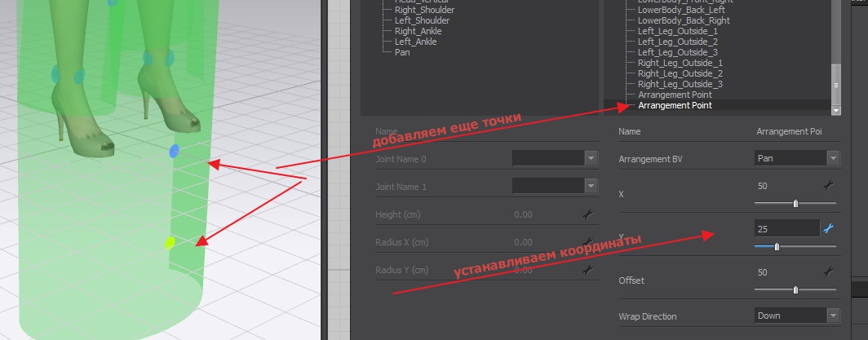
Task: Select Pan in the left list
Action: coord(402,52)
